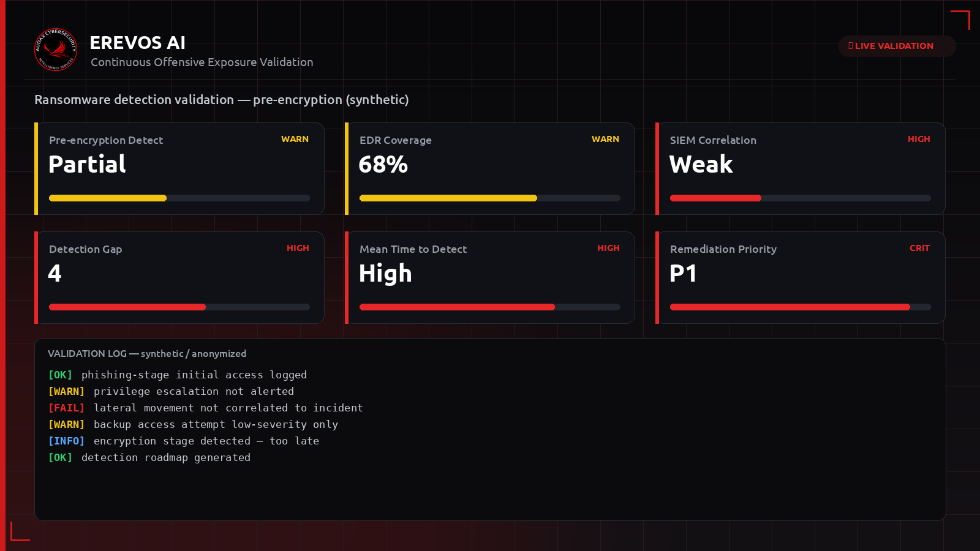This screenshot has height=551, width=980.
Task: Click the Ransomware detection validation heading
Action: point(222,100)
